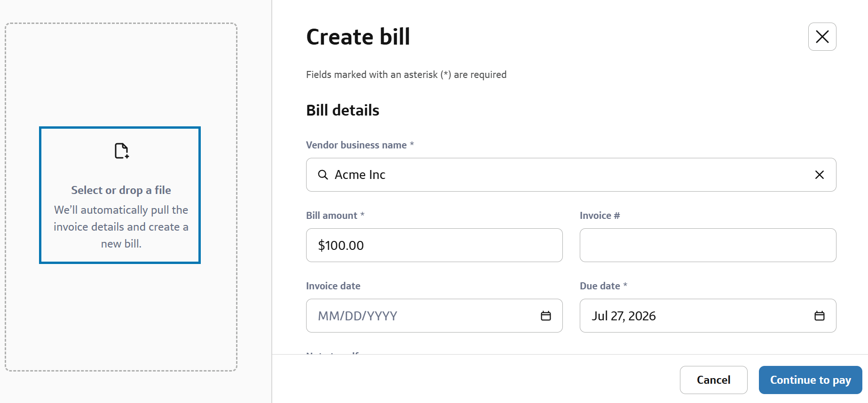The image size is (868, 403).
Task: Open the Invoice date calendar picker
Action: pos(545,316)
